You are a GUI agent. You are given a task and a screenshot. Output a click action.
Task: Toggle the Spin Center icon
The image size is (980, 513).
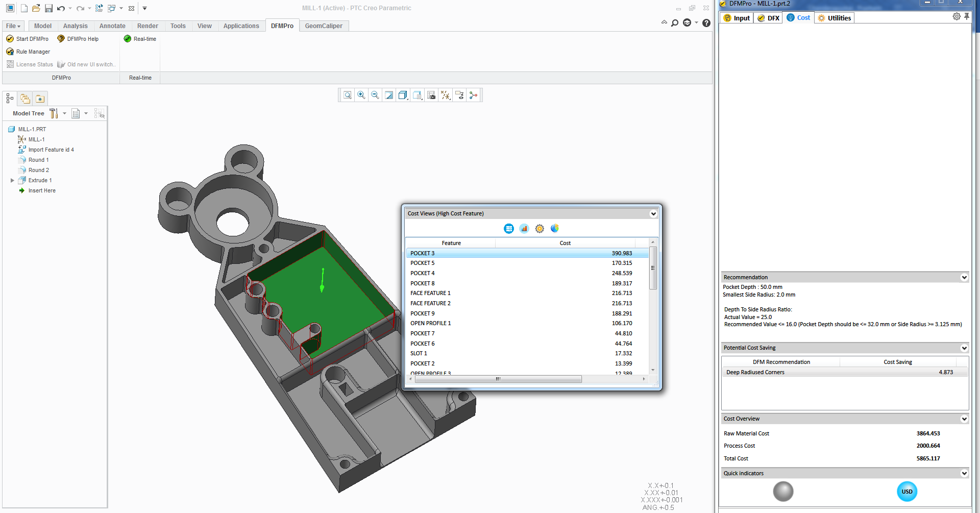click(x=474, y=95)
